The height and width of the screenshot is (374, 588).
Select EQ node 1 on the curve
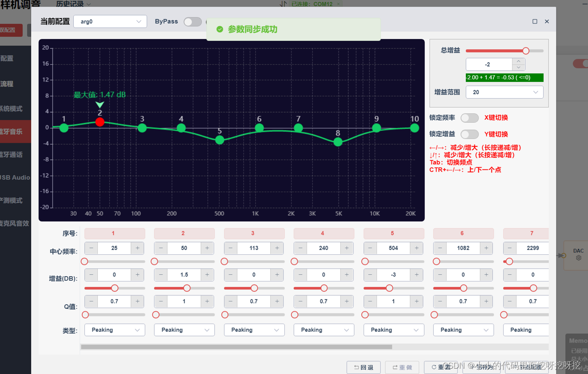(x=64, y=128)
